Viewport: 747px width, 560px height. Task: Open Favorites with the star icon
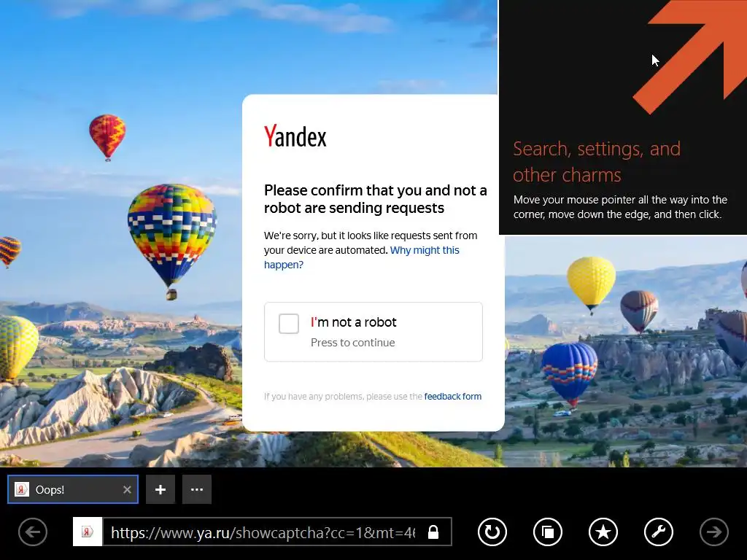(x=603, y=532)
